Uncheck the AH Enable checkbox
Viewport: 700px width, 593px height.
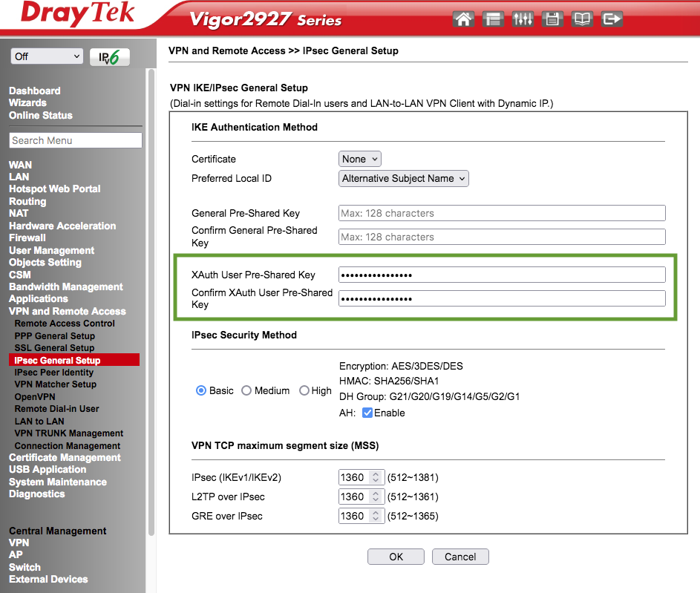coord(367,413)
